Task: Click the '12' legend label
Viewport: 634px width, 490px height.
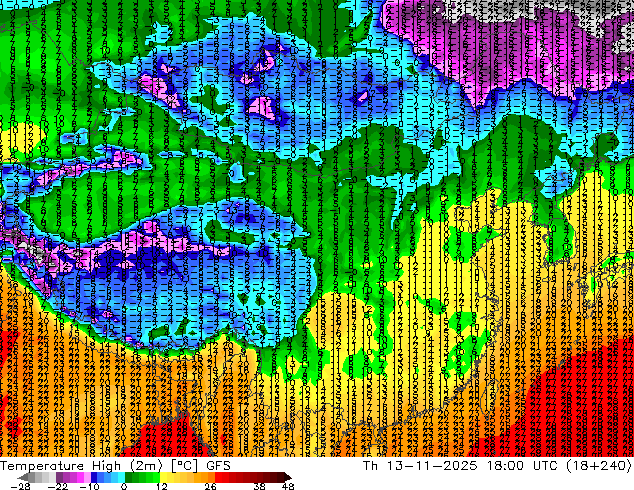Action: pyautogui.click(x=162, y=486)
